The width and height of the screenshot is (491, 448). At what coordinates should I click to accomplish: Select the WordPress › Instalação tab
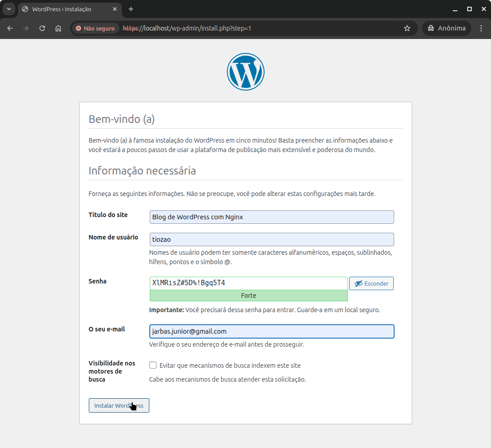point(70,9)
